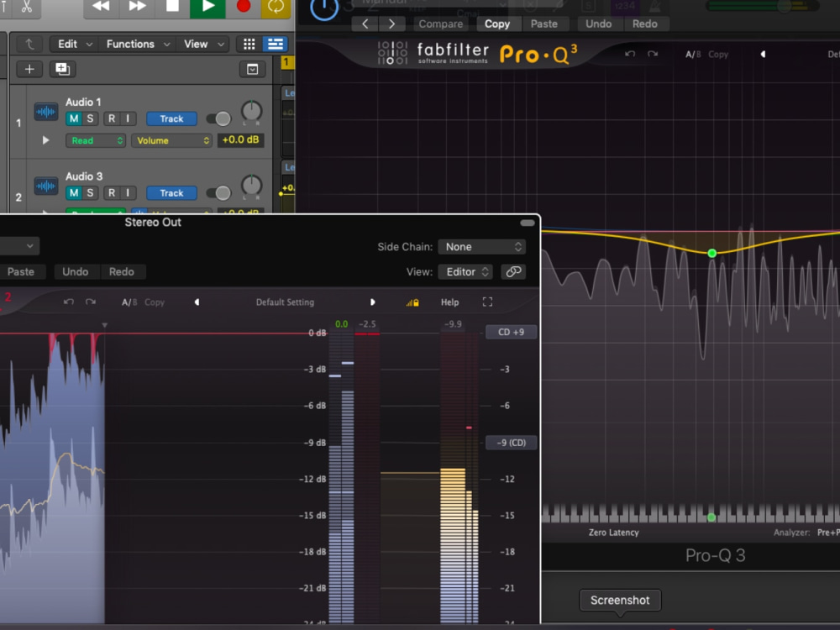Viewport: 840px width, 630px height.
Task: Click the Audio 3 waveform track icon
Action: click(x=46, y=186)
